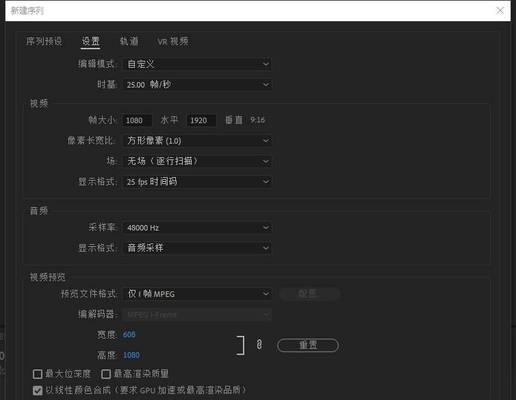
Task: Enable the 最大位深度 checkbox
Action: pos(37,374)
